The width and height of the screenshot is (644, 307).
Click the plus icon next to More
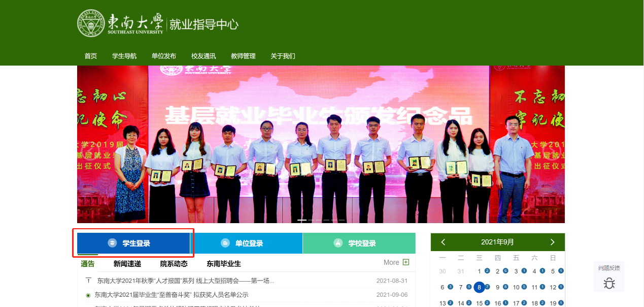pos(406,262)
